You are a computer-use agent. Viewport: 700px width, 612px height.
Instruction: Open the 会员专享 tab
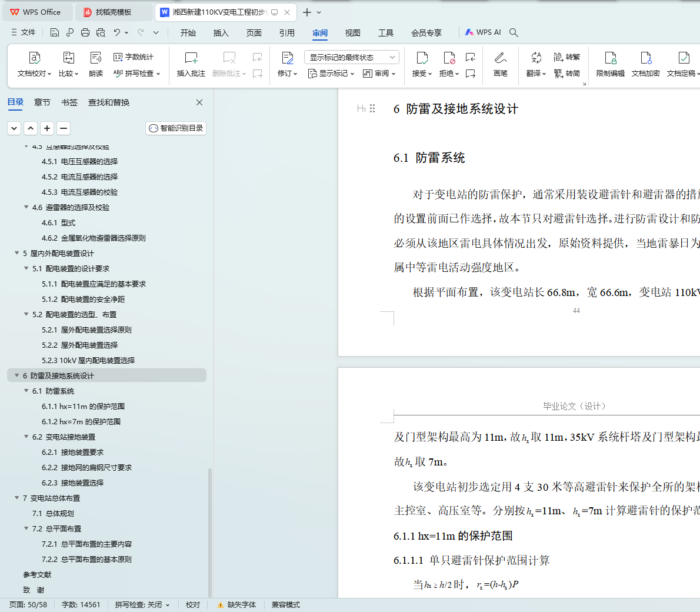tap(426, 32)
